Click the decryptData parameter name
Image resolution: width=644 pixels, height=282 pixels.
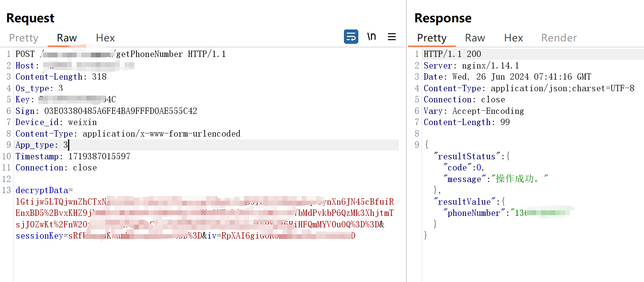pyautogui.click(x=42, y=190)
